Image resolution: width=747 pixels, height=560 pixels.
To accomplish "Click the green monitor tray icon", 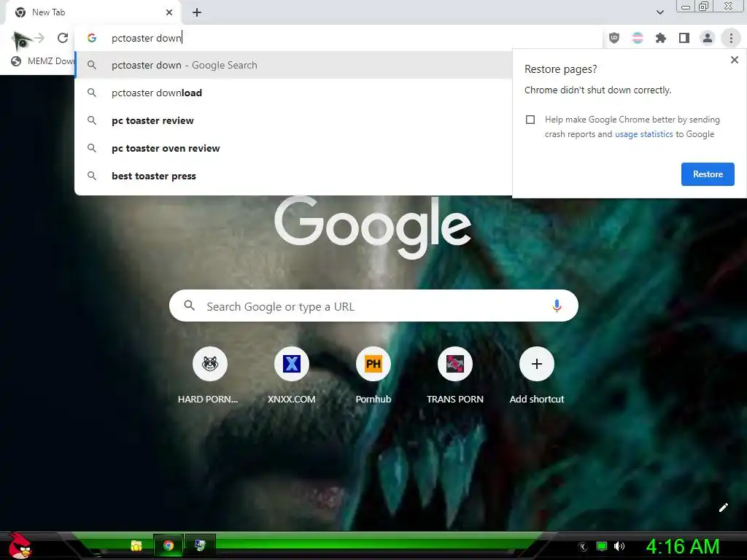I will (x=602, y=546).
